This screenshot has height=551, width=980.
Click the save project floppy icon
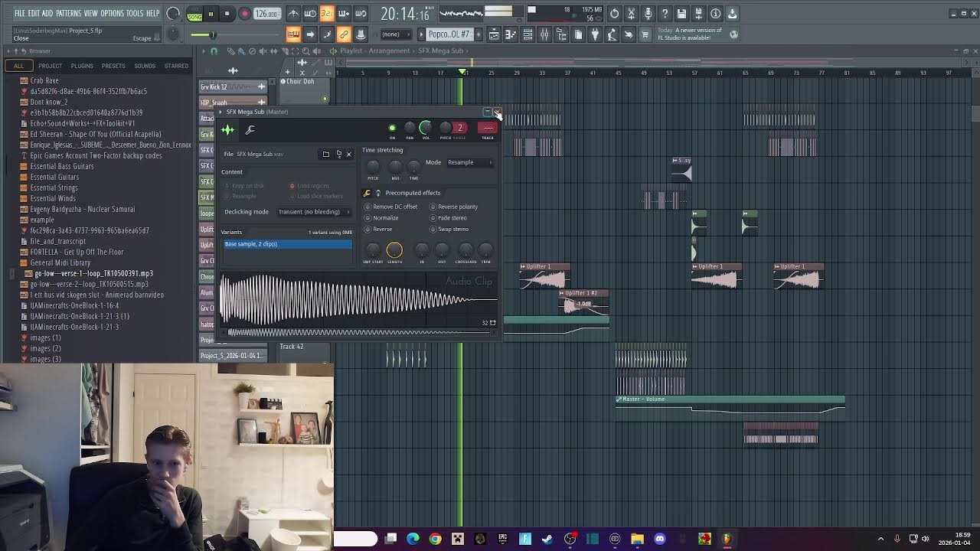(x=681, y=14)
